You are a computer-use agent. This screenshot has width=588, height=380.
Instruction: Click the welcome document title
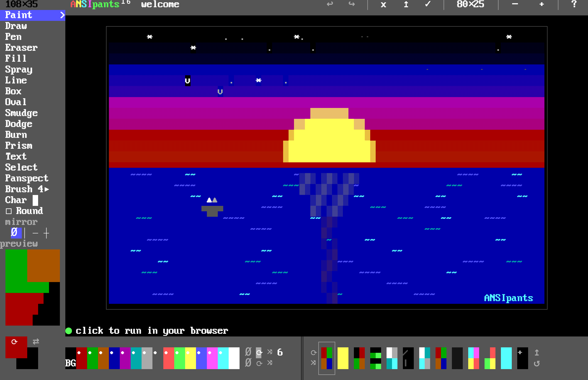click(160, 4)
